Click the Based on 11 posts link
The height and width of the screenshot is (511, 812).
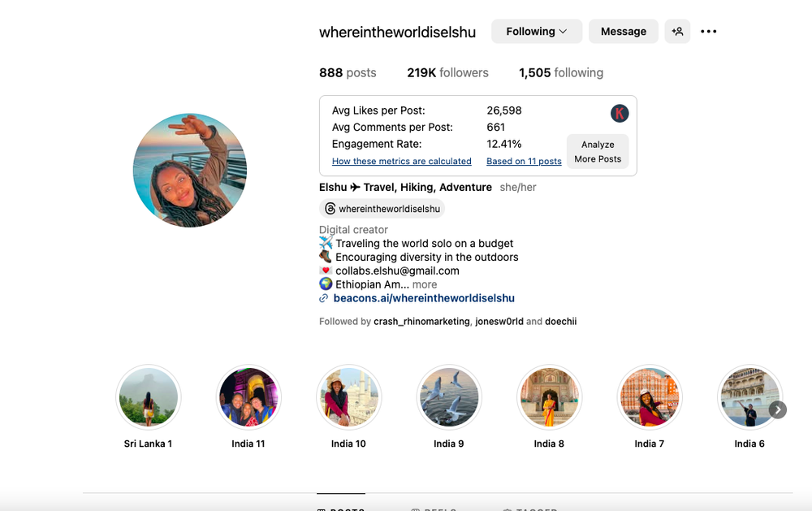pos(524,161)
